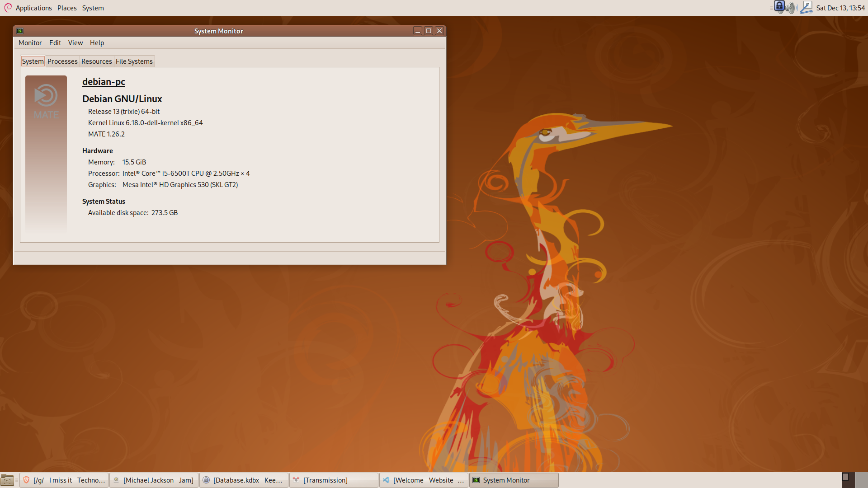Click the MATE logo in the System tab

tap(46, 102)
